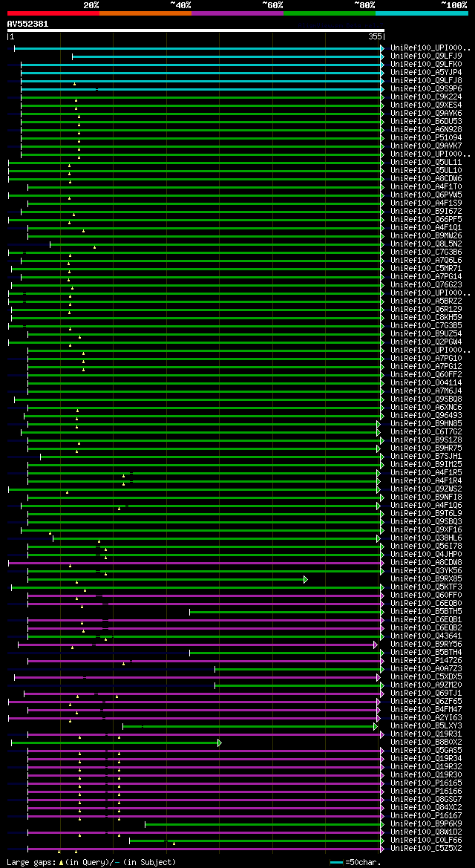Open the UniRef100_Q5GAS5 hit

(x=426, y=750)
